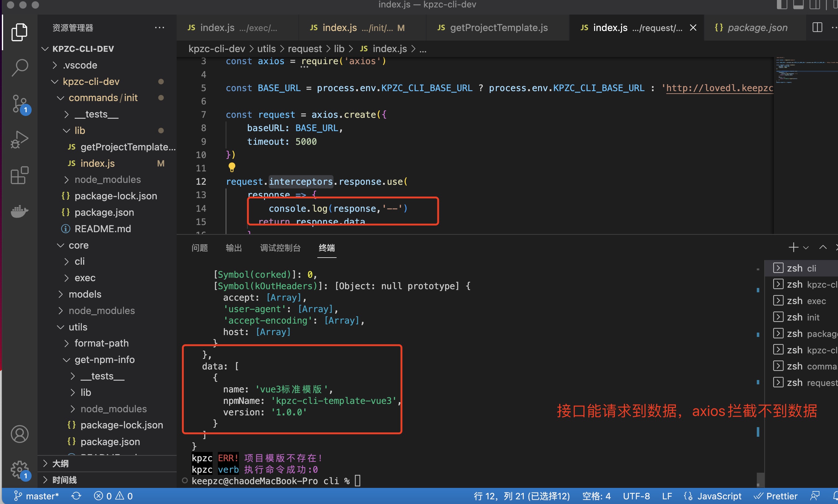Switch to index.js exec tab
Screen dimensions: 838x504
237,28
